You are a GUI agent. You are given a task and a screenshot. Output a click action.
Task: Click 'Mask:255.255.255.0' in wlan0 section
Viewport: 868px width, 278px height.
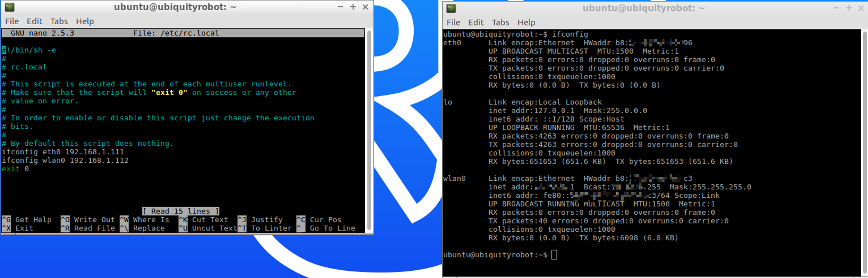tap(710, 187)
